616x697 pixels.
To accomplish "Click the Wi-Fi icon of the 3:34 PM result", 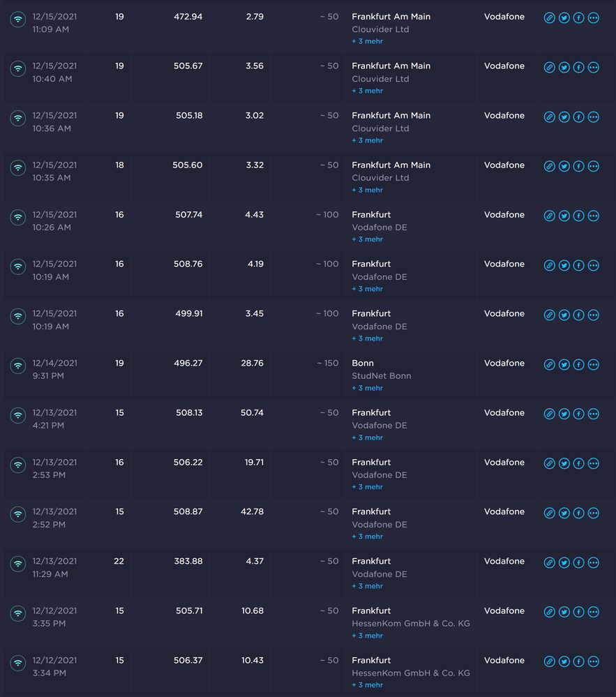I will click(x=17, y=663).
